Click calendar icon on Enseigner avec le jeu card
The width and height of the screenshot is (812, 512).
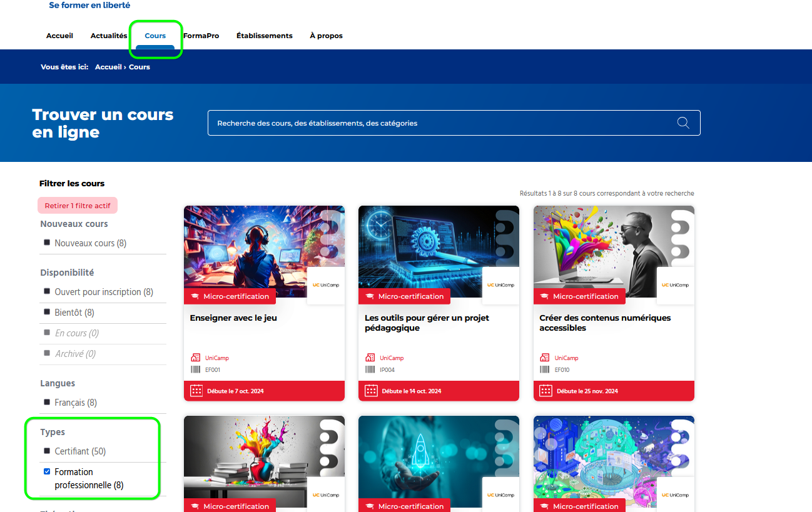pyautogui.click(x=196, y=391)
